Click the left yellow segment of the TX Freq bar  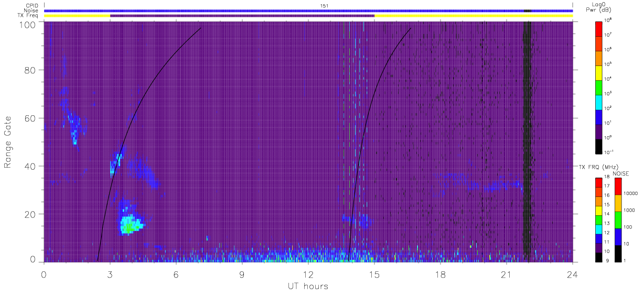(77, 16)
